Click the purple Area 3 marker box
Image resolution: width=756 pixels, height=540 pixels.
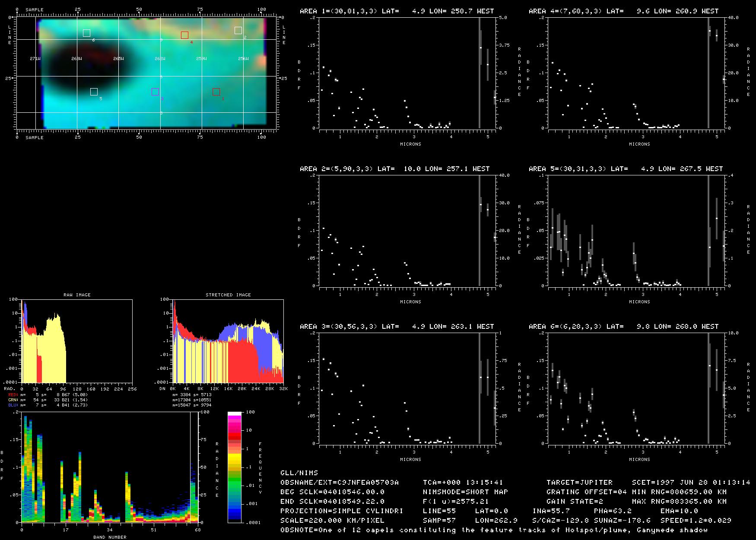pyautogui.click(x=155, y=92)
